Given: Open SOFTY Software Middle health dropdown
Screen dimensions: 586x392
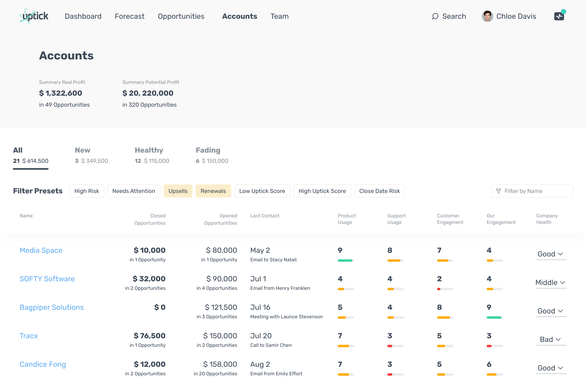Looking at the screenshot, I should click(551, 283).
